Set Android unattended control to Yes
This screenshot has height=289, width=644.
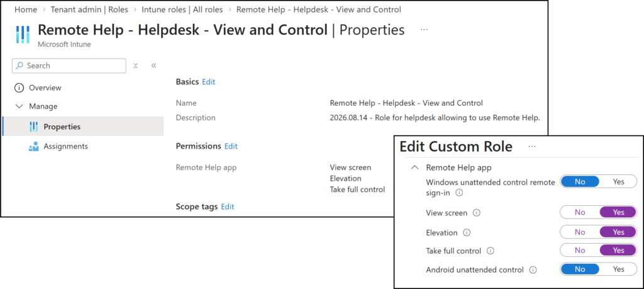click(618, 269)
